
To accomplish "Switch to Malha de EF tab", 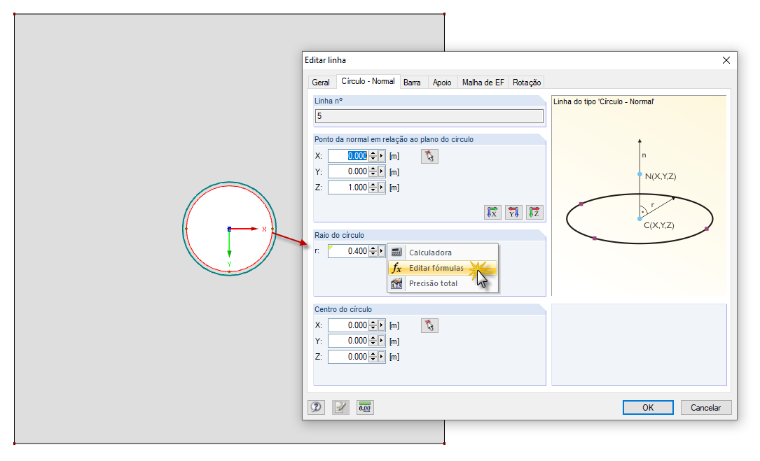I will [x=483, y=82].
